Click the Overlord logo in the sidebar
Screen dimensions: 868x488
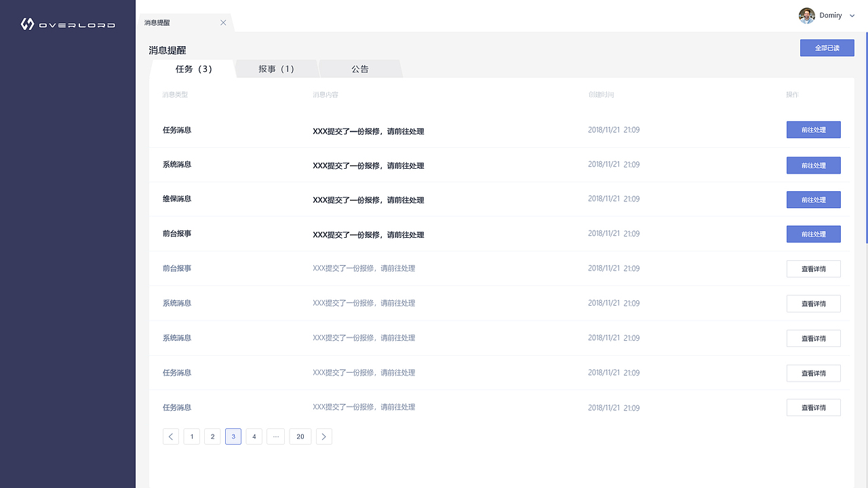pyautogui.click(x=68, y=24)
